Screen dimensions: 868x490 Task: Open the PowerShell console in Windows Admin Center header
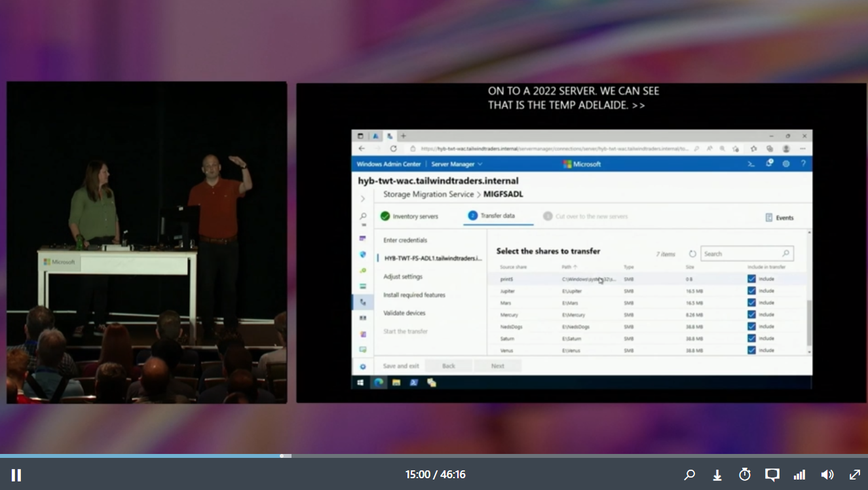pos(752,163)
